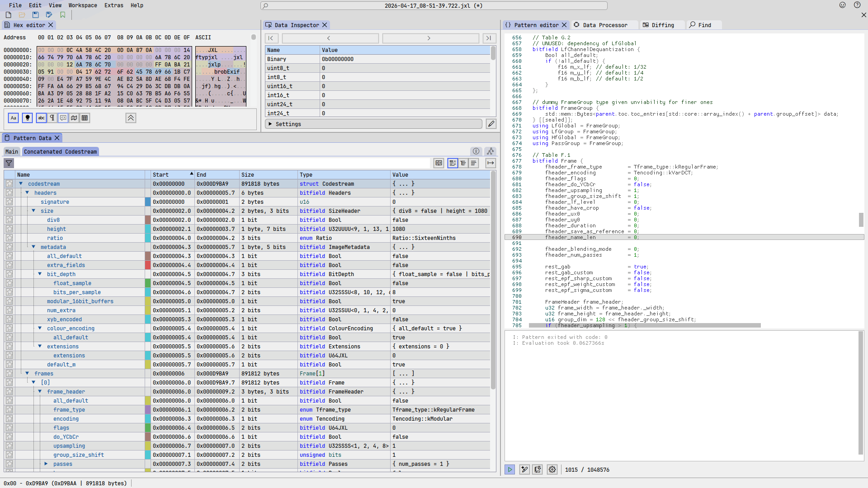
Task: Click the Pattern editor vertical scrollbar thumb
Action: pyautogui.click(x=861, y=220)
